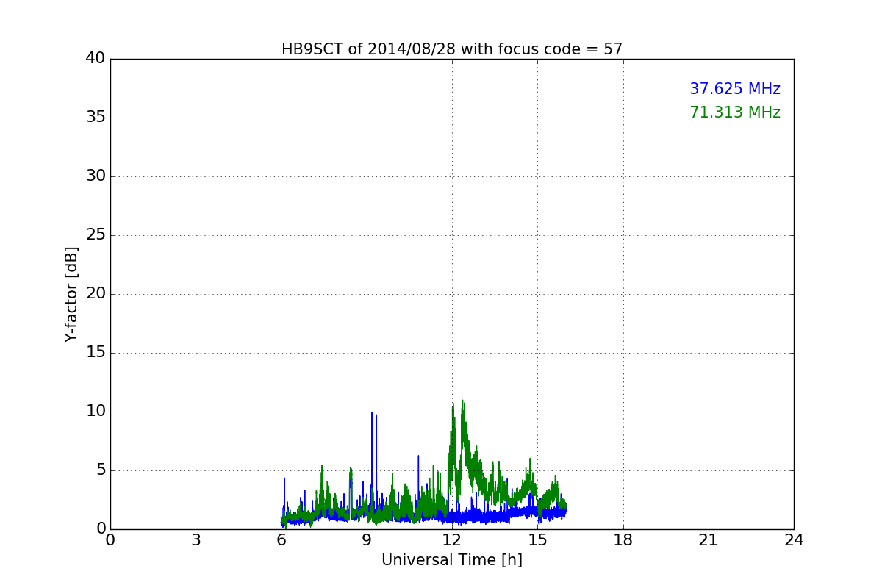Image resolution: width=882 pixels, height=588 pixels.
Task: Click the y-axis tick label 30
Action: [x=96, y=176]
